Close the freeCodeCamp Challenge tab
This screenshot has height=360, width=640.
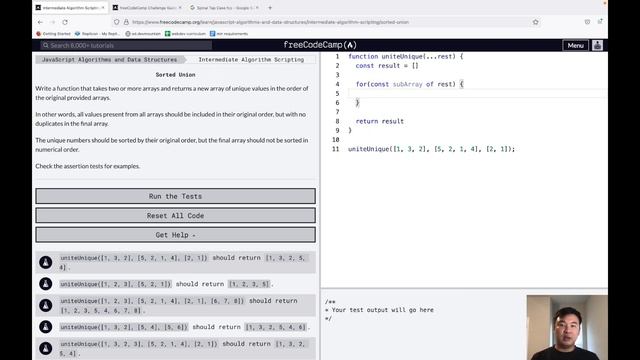coord(180,8)
